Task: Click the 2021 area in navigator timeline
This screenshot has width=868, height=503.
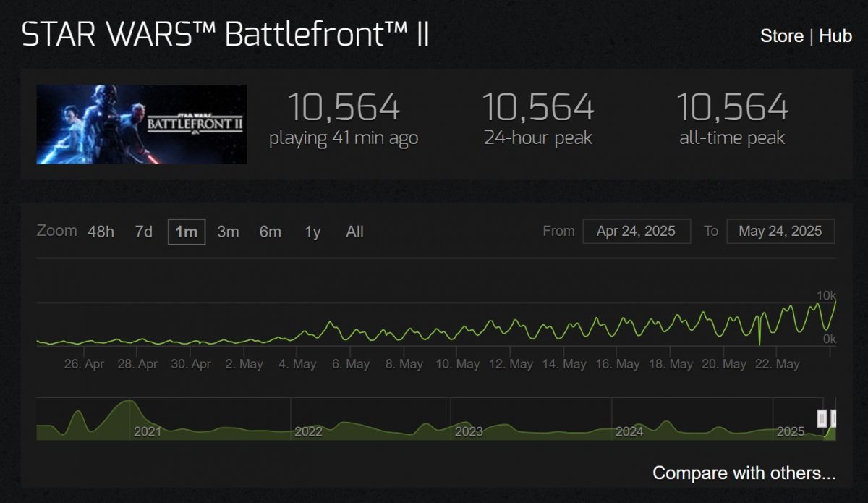Action: (x=148, y=432)
